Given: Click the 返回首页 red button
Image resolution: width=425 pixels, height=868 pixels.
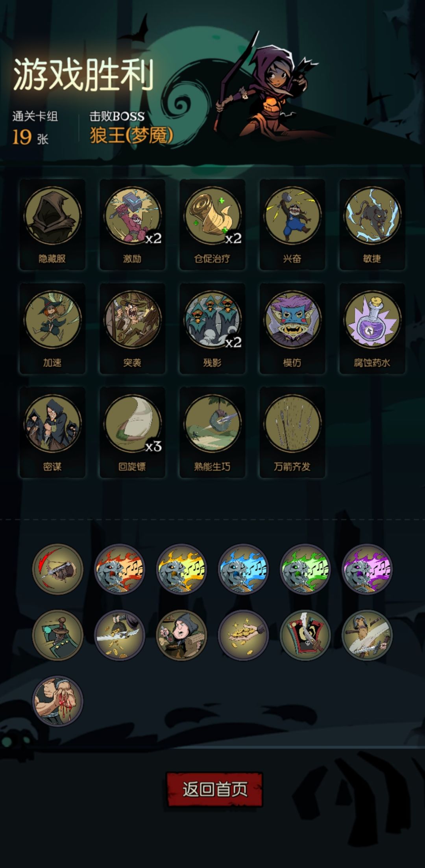Looking at the screenshot, I should tap(214, 789).
